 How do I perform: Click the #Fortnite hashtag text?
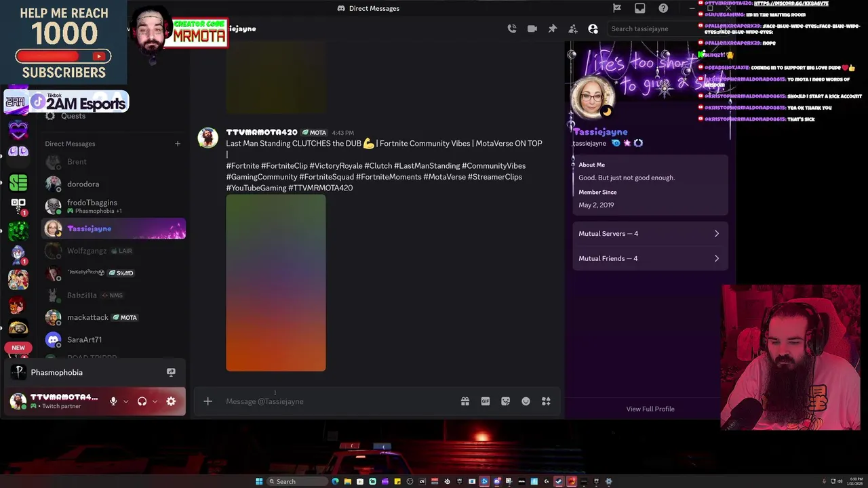[x=243, y=166]
